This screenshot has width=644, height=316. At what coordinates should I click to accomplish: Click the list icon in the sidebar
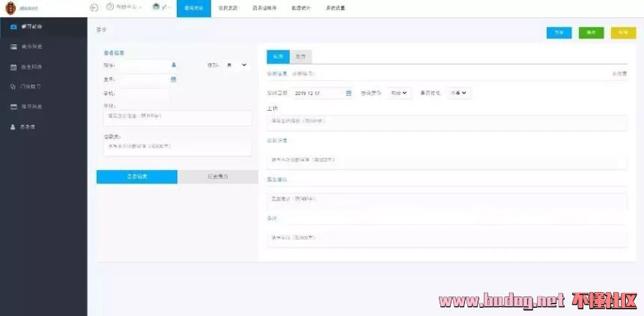[x=13, y=47]
